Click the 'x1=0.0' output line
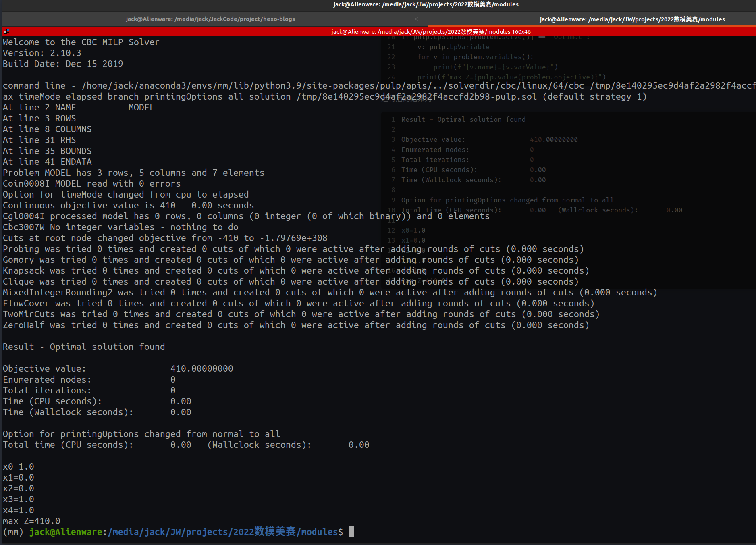 [x=19, y=478]
